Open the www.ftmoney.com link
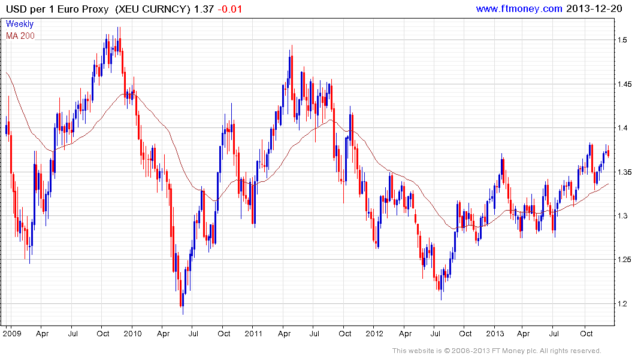This screenshot has height=359, width=644. (519, 8)
